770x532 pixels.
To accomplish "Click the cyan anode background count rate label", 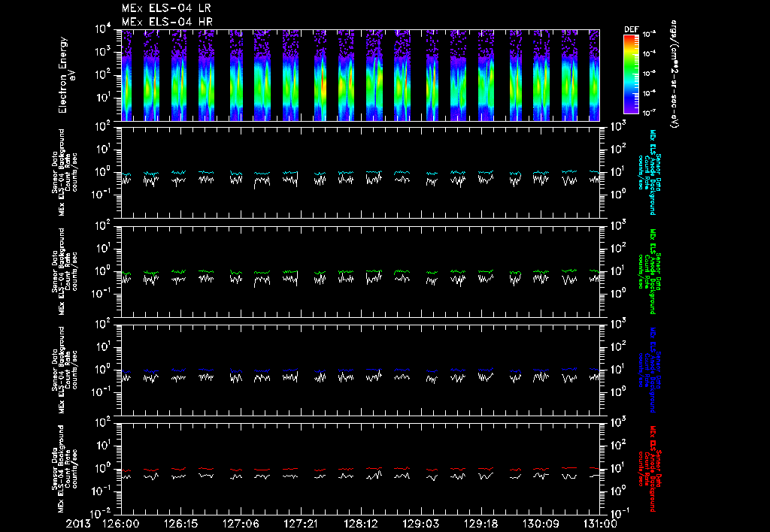I will click(649, 172).
